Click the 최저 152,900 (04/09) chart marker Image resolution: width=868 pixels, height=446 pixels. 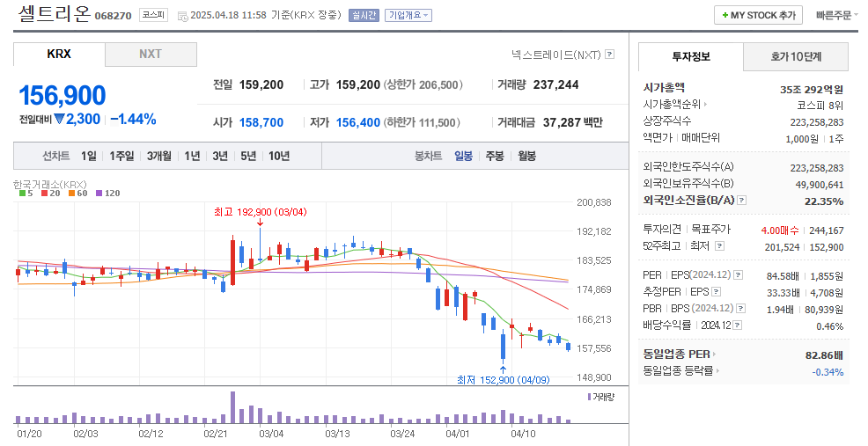pyautogui.click(x=504, y=380)
